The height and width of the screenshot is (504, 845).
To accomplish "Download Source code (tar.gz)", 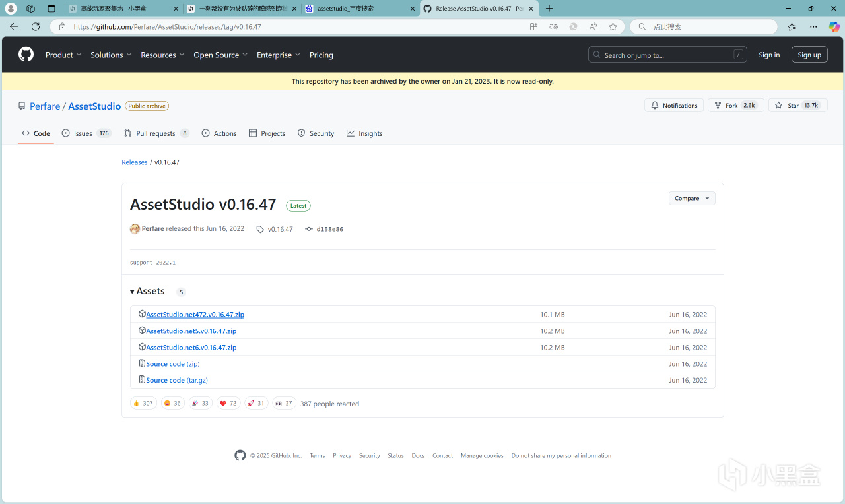I will click(x=177, y=381).
